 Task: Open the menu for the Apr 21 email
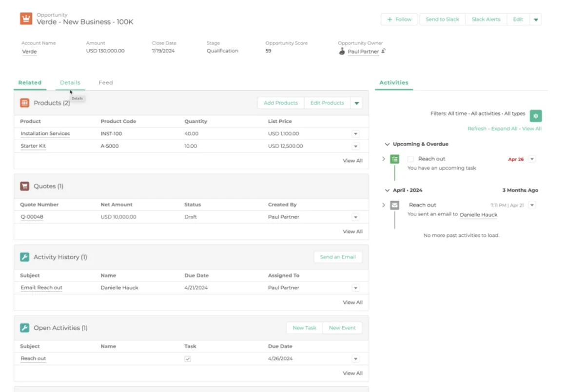532,205
